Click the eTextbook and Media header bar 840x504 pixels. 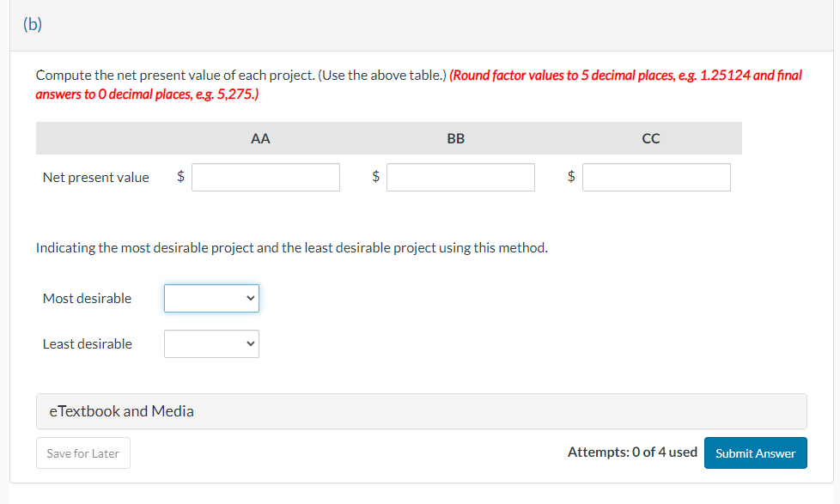(x=421, y=410)
